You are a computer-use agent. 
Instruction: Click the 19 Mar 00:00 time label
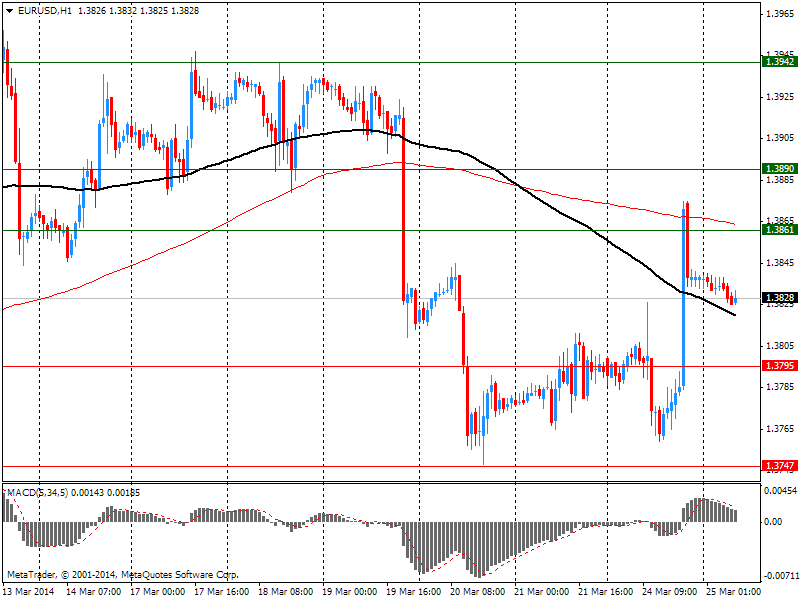(x=350, y=592)
